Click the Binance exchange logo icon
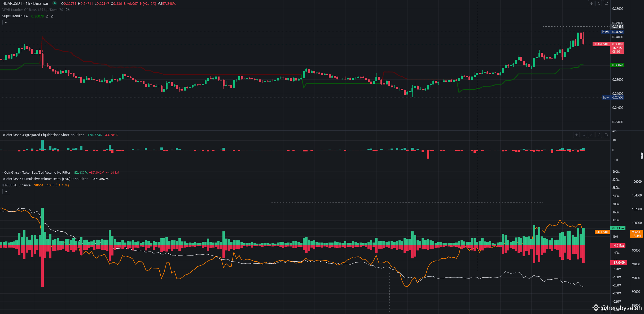Image resolution: width=644 pixels, height=314 pixels. pos(54,3)
